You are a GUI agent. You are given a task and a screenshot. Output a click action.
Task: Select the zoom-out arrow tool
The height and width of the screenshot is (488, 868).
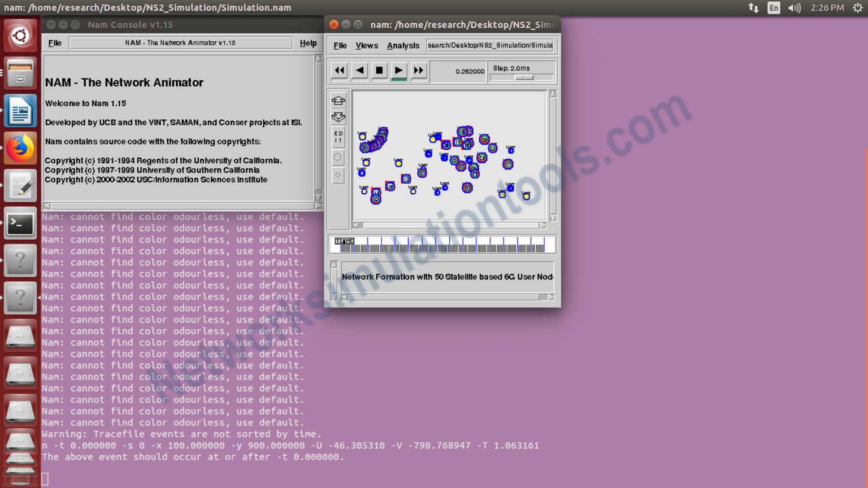coord(338,117)
